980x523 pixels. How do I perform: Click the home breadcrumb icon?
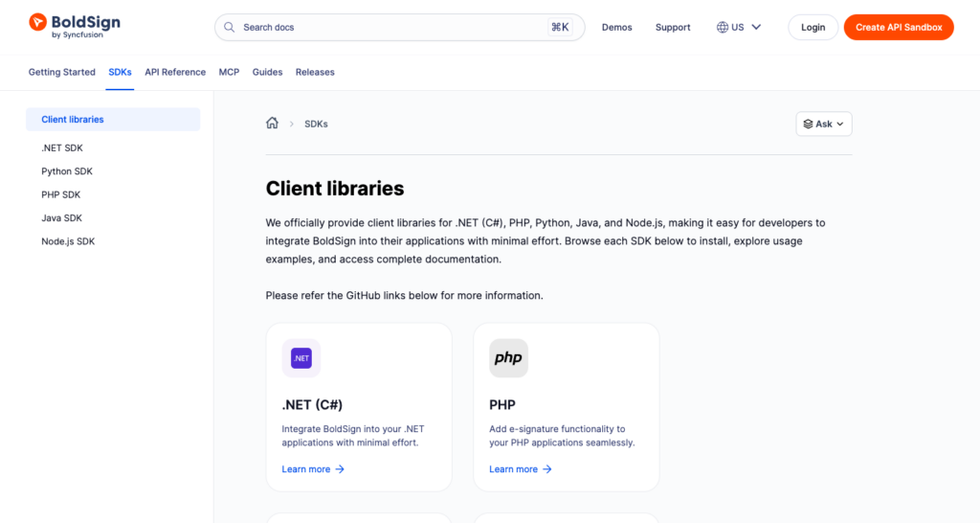[272, 124]
